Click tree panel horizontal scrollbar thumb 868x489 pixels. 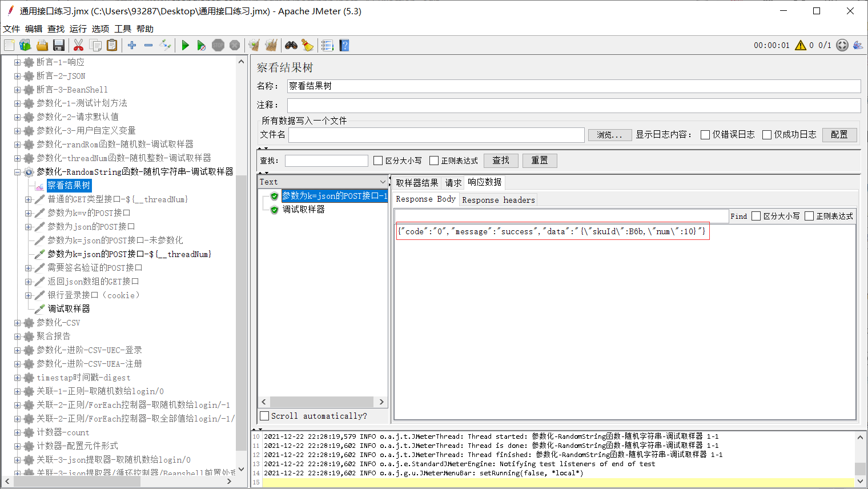(x=77, y=482)
